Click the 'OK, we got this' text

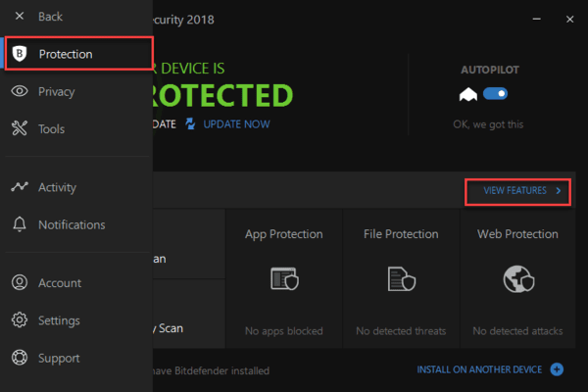(488, 124)
